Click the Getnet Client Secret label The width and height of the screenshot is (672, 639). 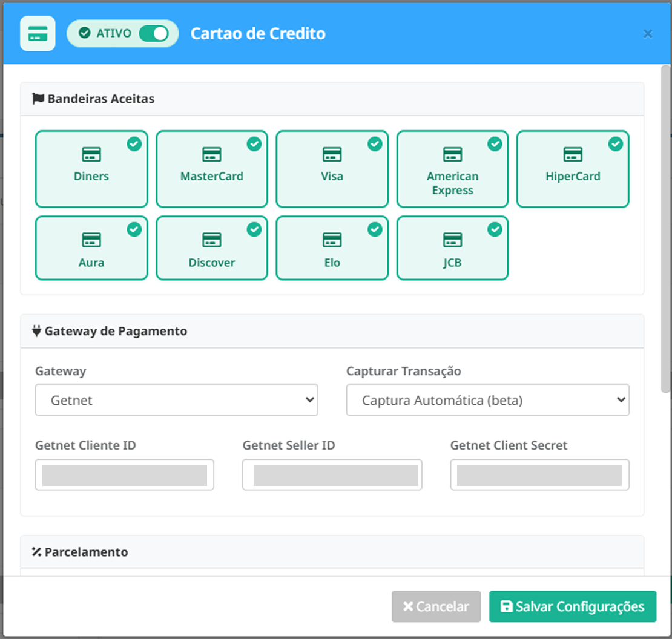point(509,445)
